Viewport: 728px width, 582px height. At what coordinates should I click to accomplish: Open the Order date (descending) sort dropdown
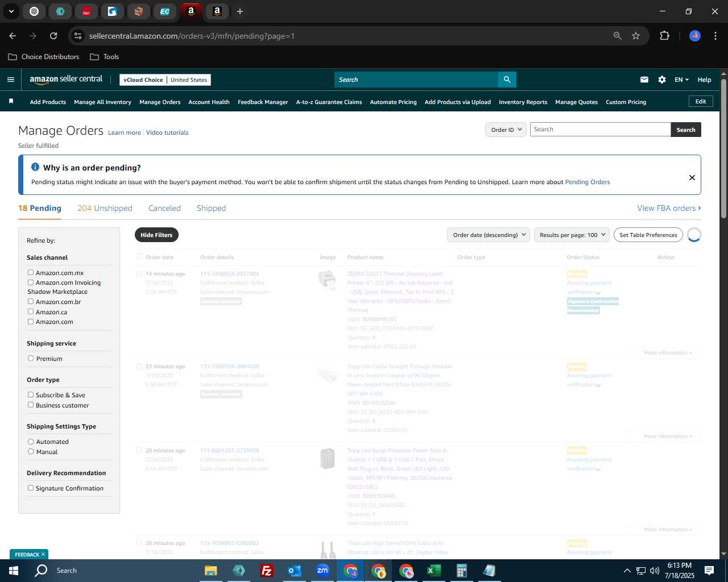pyautogui.click(x=489, y=235)
